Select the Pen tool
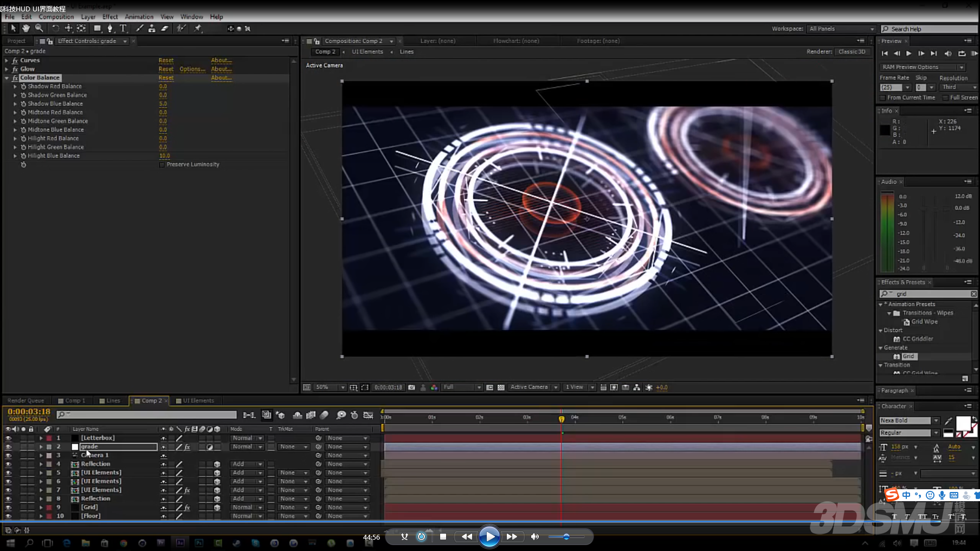Viewport: 980px width, 551px height. pos(110,28)
